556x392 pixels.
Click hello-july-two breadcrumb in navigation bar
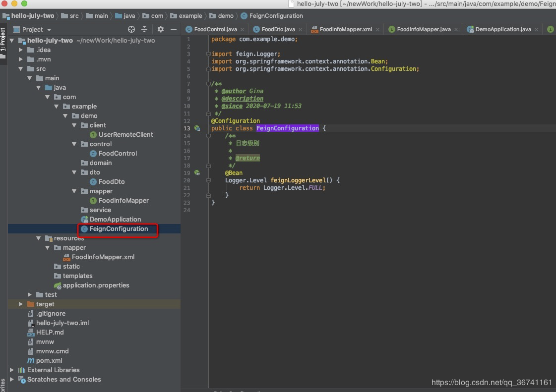click(x=28, y=16)
